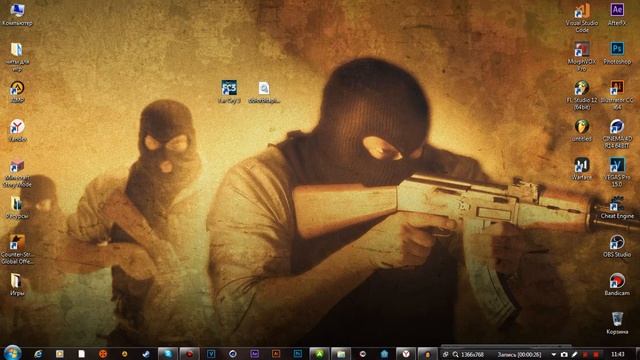Click the Запись [00:00:26] recording timer
Image resolution: width=640 pixels, height=360 pixels.
[519, 354]
